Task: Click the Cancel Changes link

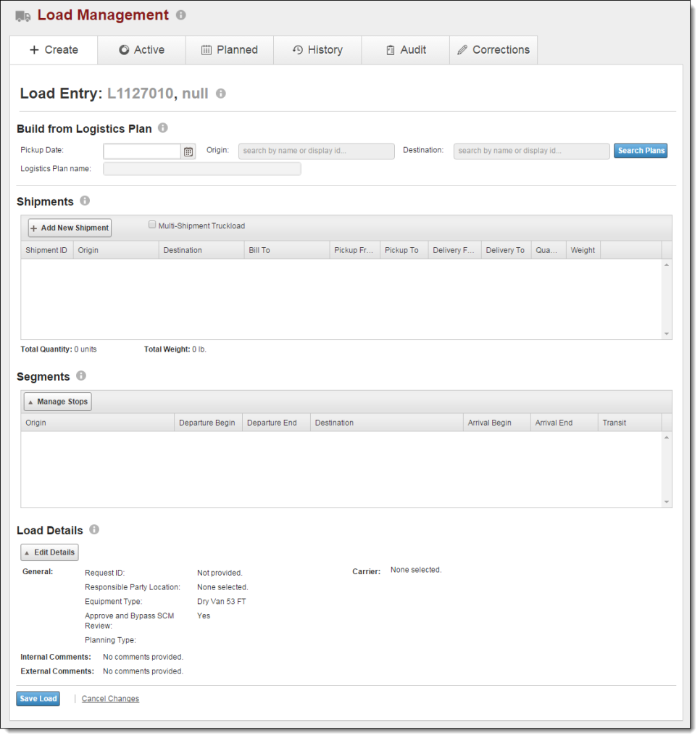Action: tap(110, 699)
